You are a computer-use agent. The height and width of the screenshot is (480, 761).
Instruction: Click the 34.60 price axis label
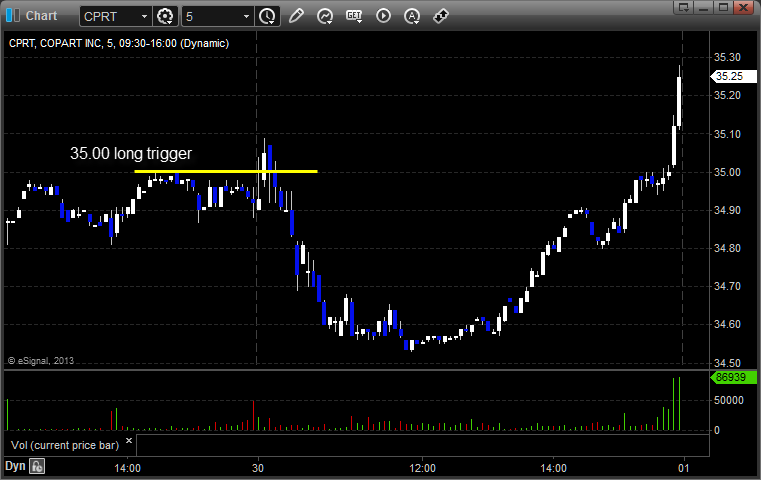(727, 324)
